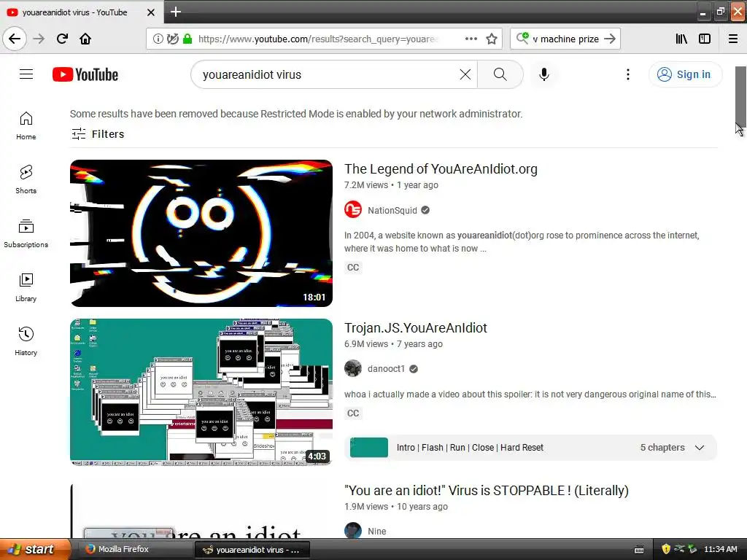Open tracking protection shield icon

coord(172,39)
